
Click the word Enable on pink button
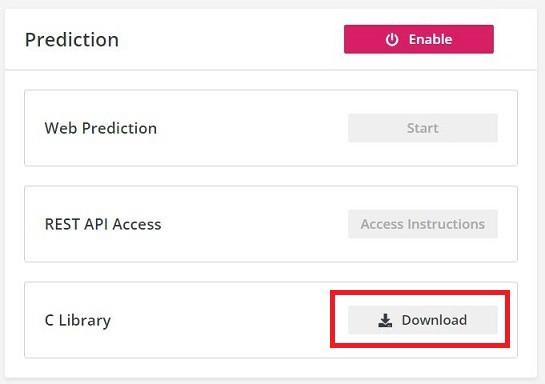point(430,39)
